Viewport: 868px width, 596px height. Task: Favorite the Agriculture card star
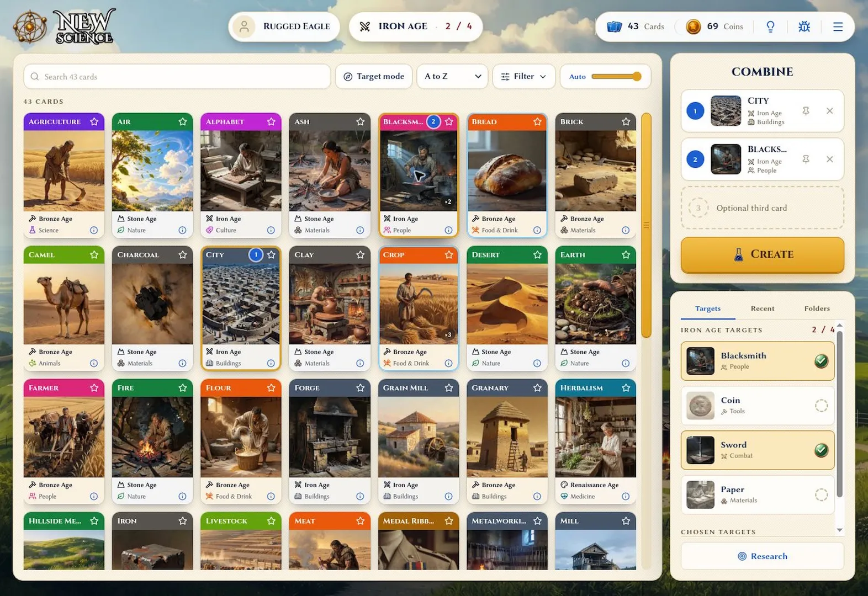(x=94, y=121)
